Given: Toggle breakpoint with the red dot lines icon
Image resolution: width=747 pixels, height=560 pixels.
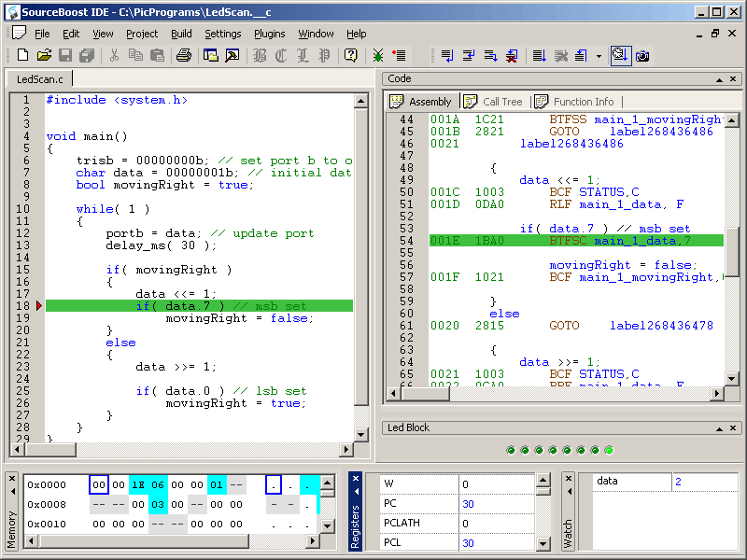Looking at the screenshot, I should pyautogui.click(x=399, y=56).
